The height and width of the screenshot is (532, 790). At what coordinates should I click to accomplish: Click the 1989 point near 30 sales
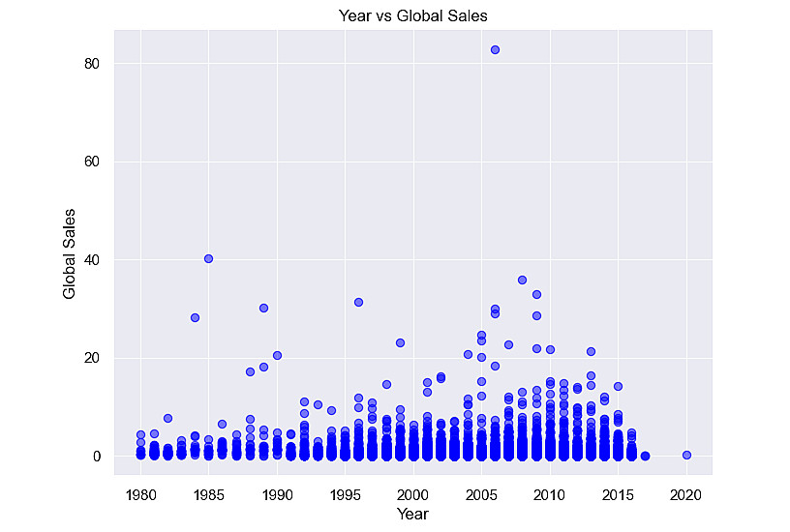(263, 308)
